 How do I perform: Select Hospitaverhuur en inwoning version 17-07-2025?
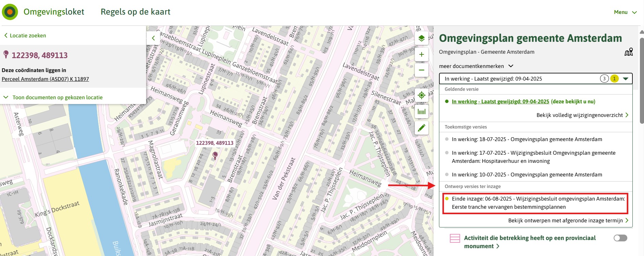pyautogui.click(x=533, y=157)
